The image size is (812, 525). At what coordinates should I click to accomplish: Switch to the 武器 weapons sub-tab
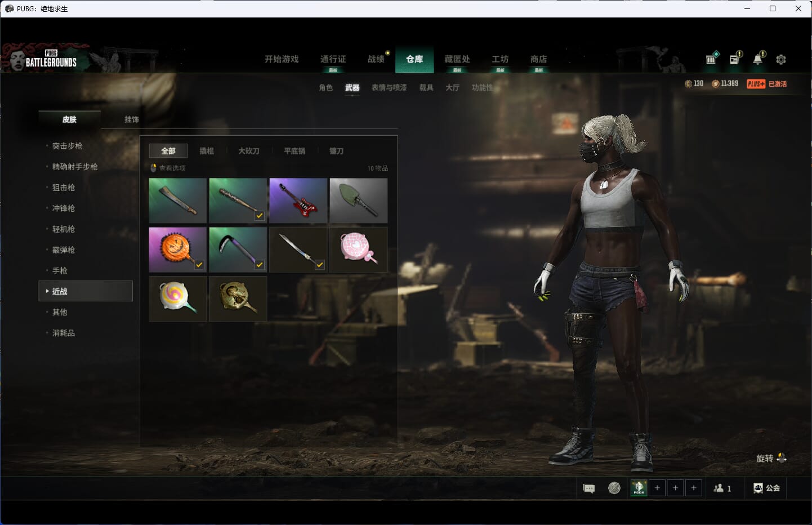click(353, 88)
